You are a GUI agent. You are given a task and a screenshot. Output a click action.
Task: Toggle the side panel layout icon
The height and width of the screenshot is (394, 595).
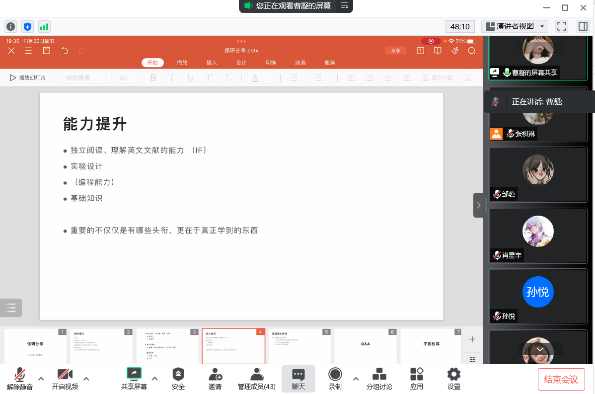(583, 26)
